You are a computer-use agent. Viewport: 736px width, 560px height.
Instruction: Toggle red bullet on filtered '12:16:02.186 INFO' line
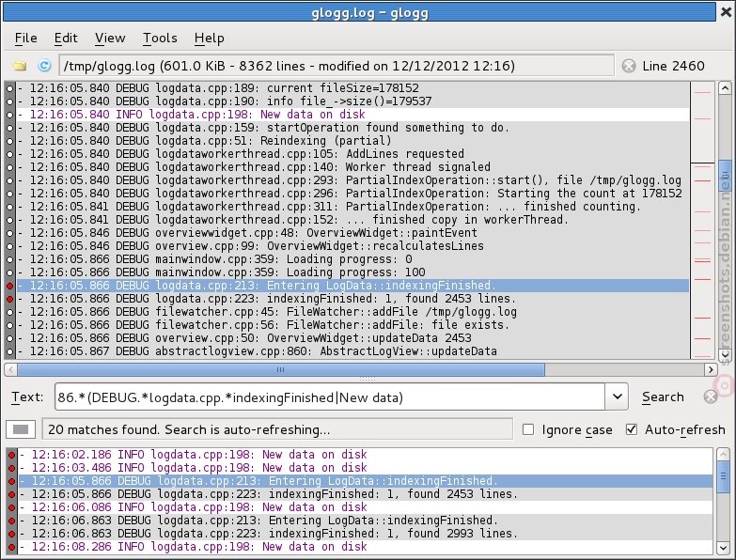point(11,455)
